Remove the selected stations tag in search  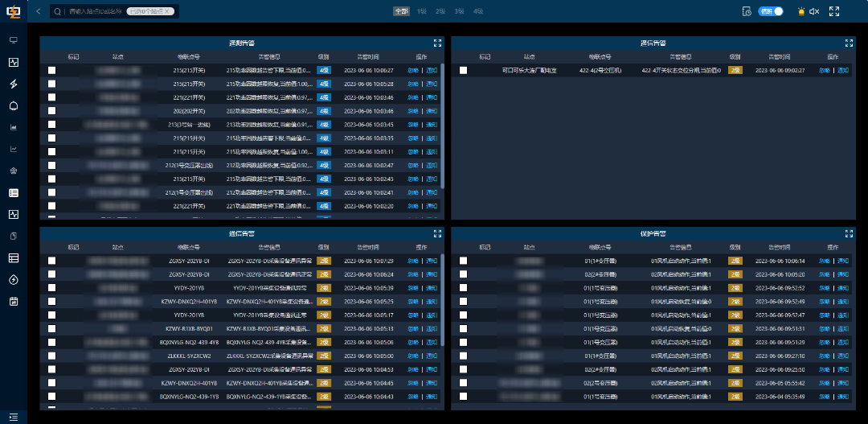click(x=168, y=11)
